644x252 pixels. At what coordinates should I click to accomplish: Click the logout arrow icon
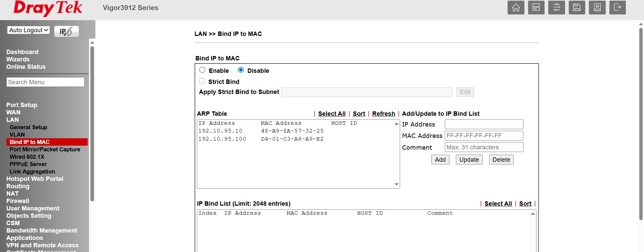(x=617, y=8)
